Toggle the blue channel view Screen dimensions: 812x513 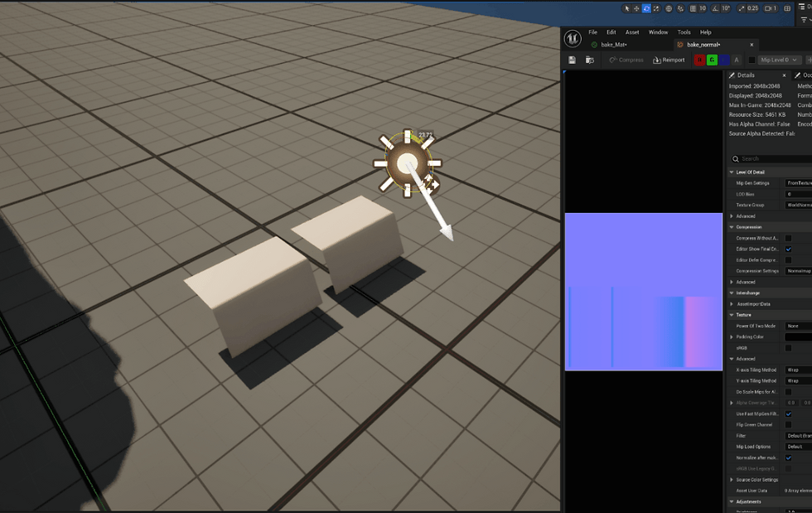pyautogui.click(x=724, y=60)
